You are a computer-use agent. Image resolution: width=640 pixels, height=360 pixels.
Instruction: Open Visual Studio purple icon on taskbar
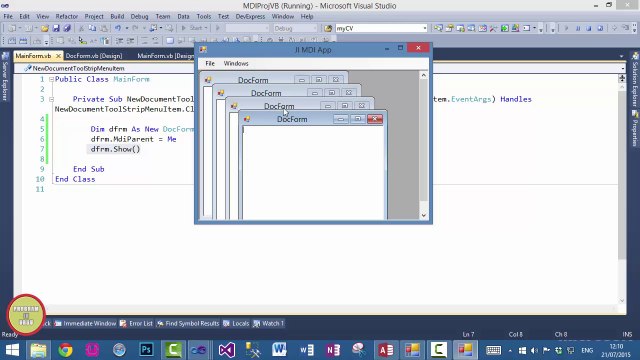(227, 350)
